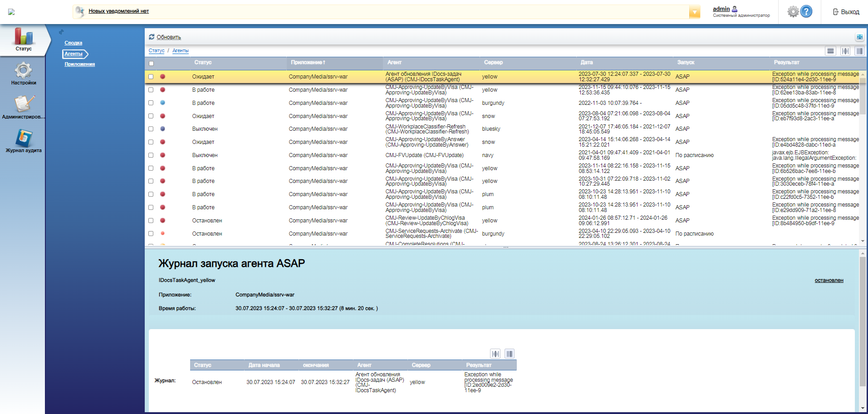Fit journal table columns to content
The width and height of the screenshot is (868, 414).
click(x=495, y=354)
